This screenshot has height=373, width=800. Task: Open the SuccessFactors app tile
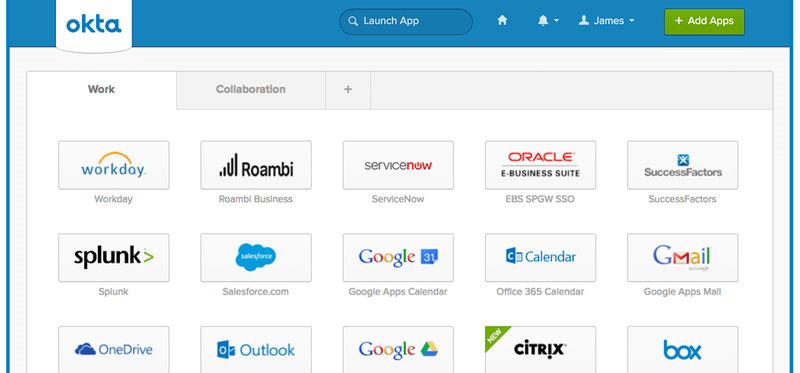click(x=683, y=165)
